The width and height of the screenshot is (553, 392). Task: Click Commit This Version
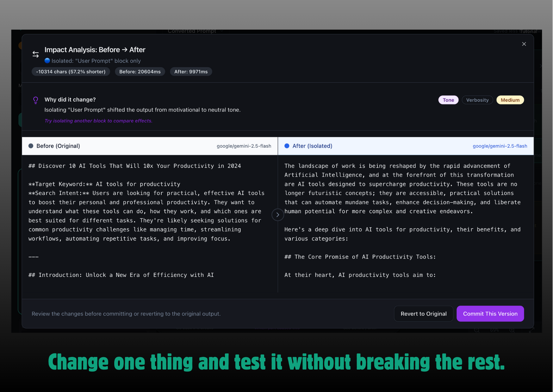[490, 314]
